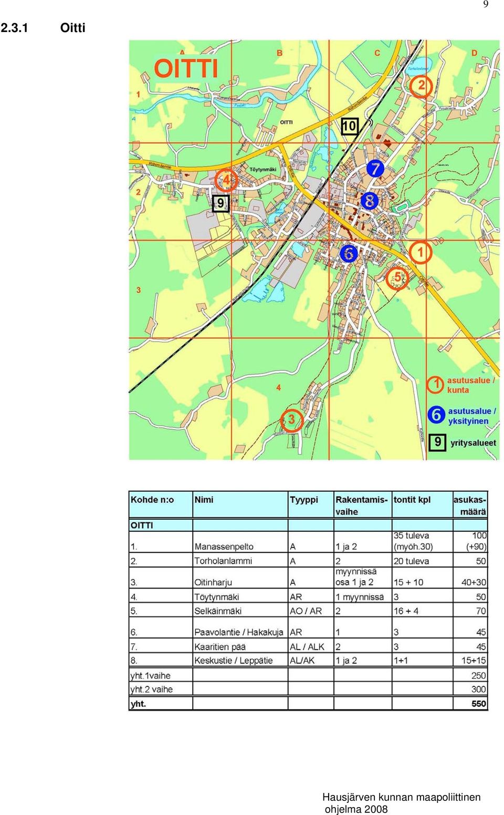The height and width of the screenshot is (815, 504).
Task: Click the section heading "2.3.1 Oitti"
Action: click(43, 28)
